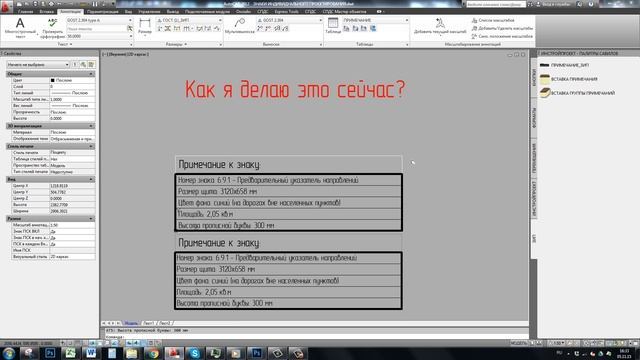This screenshot has height=360, width=640.
Task: Open the Windows Start button
Action: coord(9,353)
